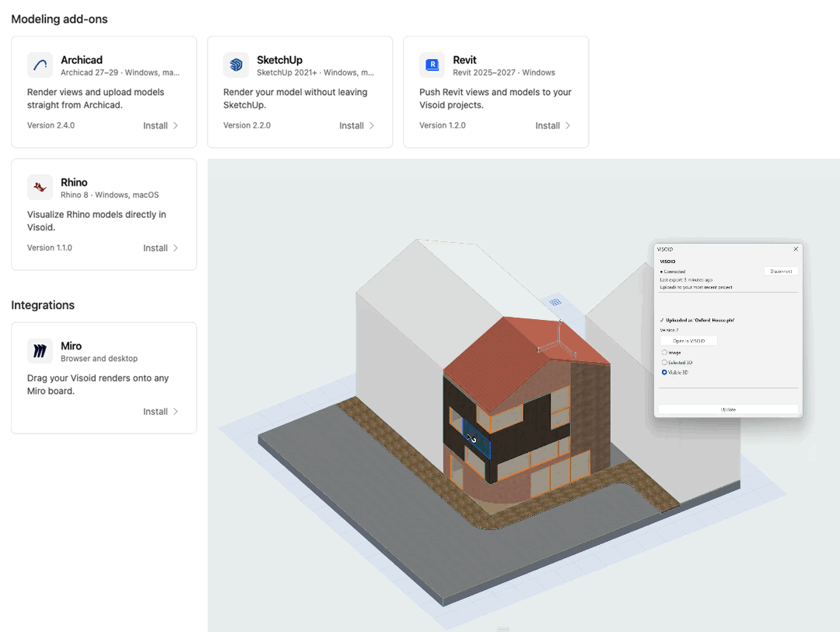Select the Visible 3D radio option
840x632 pixels.
coord(664,372)
